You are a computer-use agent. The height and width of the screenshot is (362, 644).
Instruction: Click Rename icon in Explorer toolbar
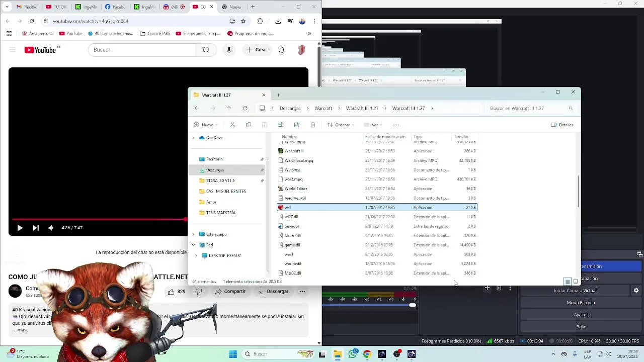281,125
